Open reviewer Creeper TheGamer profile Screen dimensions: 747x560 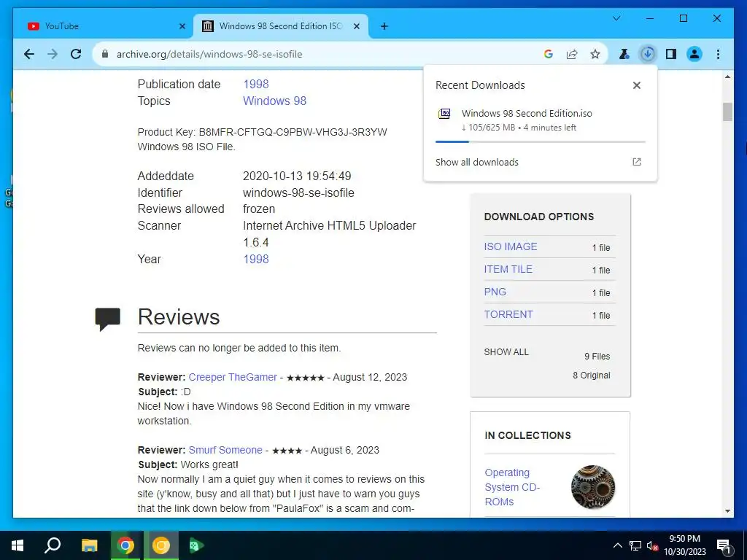(233, 377)
